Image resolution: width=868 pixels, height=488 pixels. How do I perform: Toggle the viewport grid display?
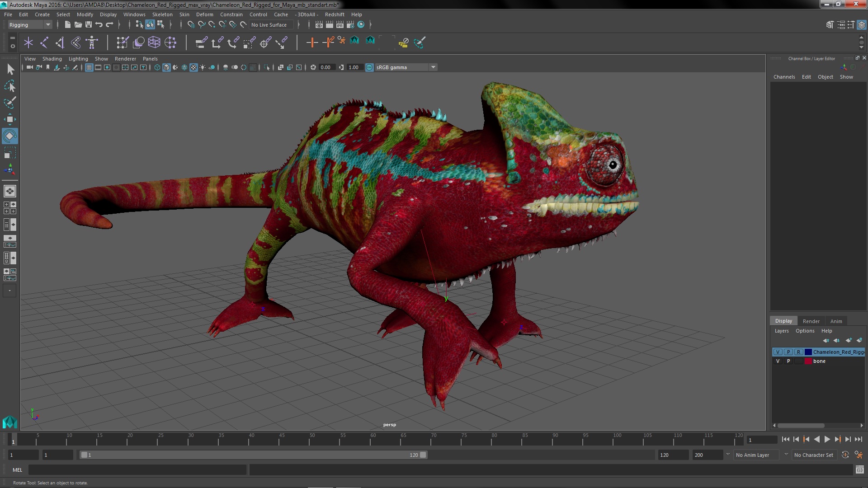coord(89,67)
